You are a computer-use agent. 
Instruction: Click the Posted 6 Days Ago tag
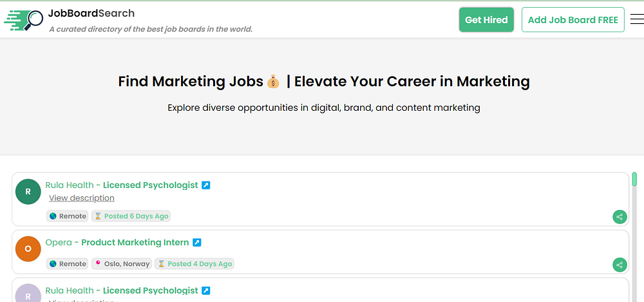[x=131, y=216]
